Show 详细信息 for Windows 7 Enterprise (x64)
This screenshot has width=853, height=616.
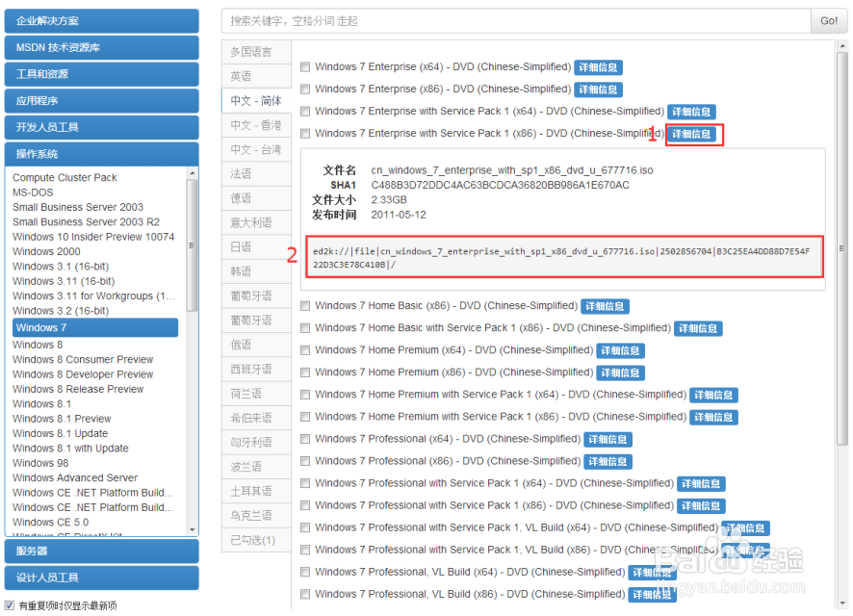pos(599,67)
